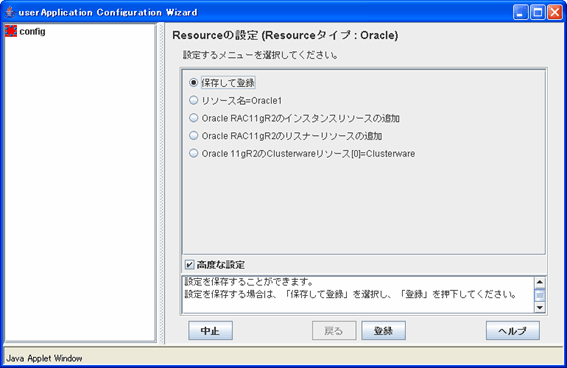Click the Resourceの設定 heading text
Viewport: 567px width, 368px height.
[x=285, y=35]
